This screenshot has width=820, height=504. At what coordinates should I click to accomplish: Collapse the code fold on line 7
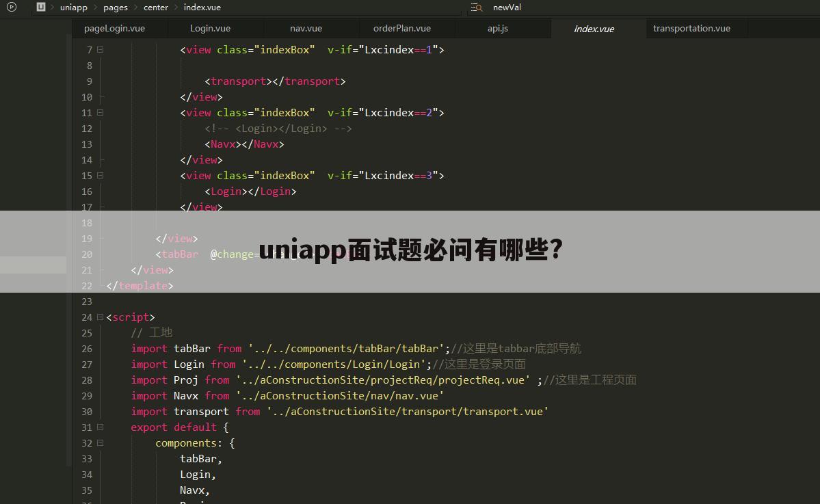click(98, 49)
